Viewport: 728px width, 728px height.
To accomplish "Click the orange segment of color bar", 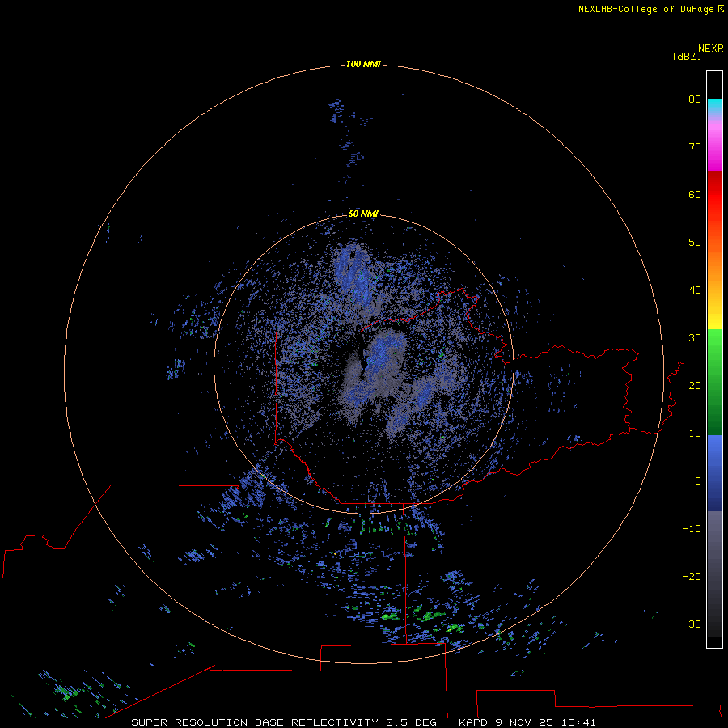I will (x=714, y=260).
